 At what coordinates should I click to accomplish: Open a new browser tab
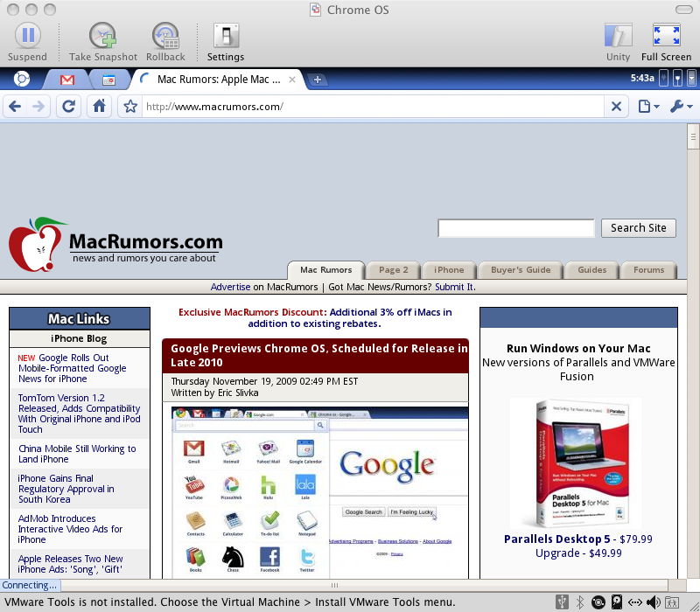pos(318,80)
